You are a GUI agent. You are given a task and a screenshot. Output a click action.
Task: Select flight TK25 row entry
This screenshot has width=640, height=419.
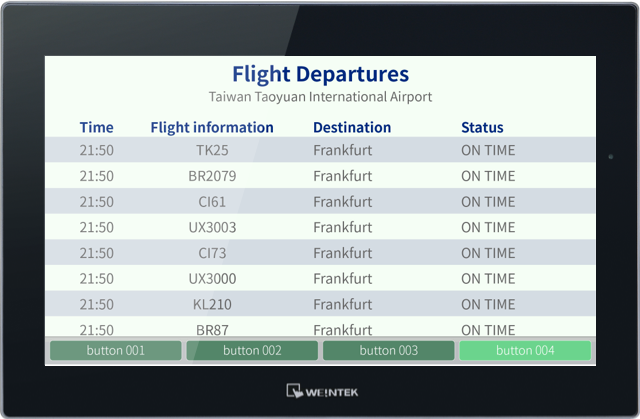click(x=320, y=150)
